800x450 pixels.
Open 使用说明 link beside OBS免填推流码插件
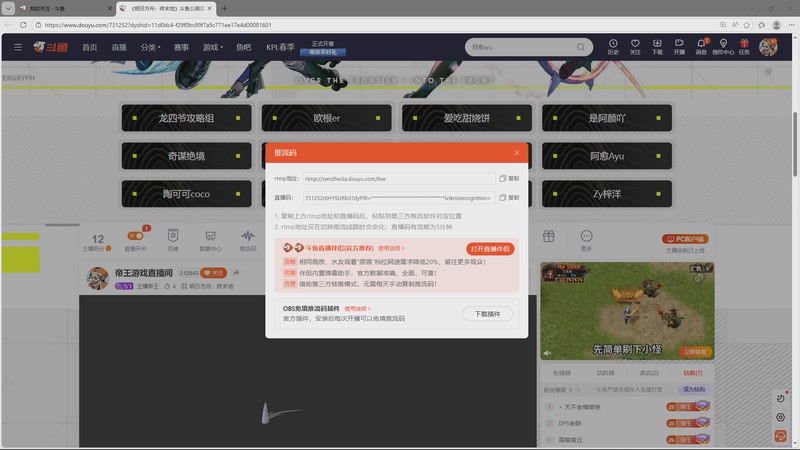(x=357, y=309)
